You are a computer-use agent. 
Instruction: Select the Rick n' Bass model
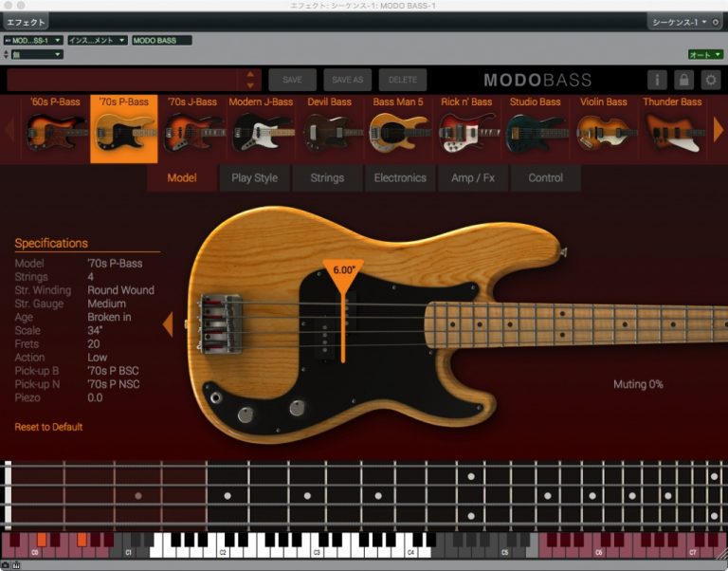point(466,129)
